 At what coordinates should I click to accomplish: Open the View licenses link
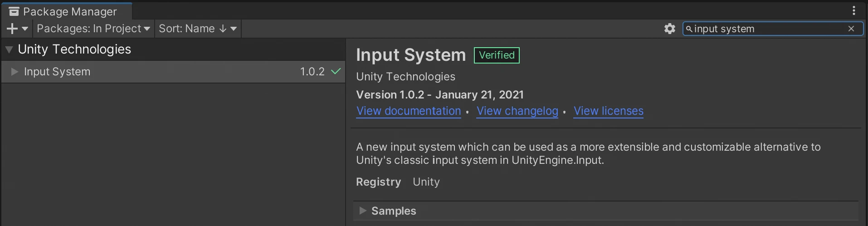[608, 111]
